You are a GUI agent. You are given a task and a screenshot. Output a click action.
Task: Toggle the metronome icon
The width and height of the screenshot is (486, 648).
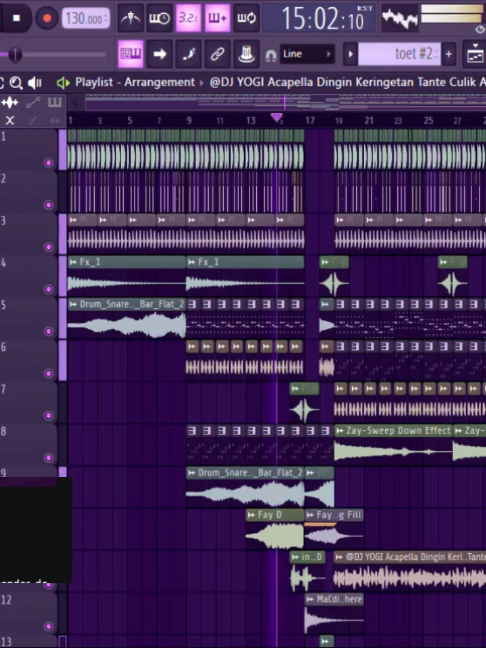pos(130,18)
